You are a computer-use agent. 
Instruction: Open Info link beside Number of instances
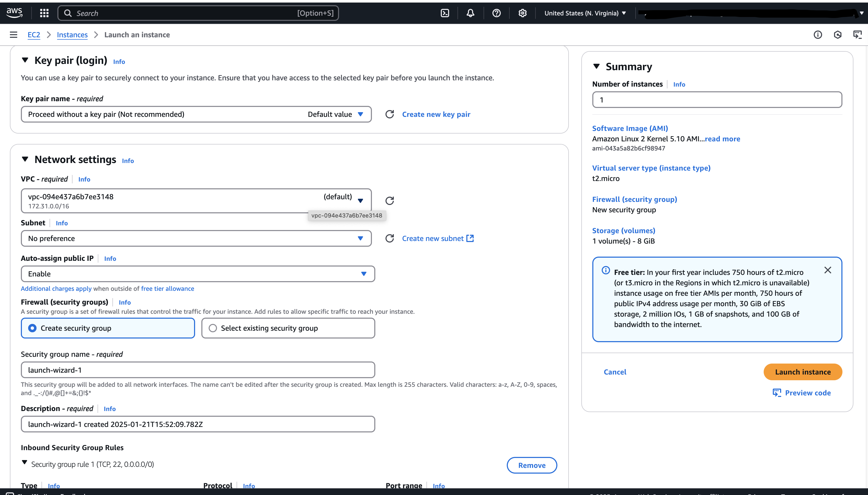679,84
